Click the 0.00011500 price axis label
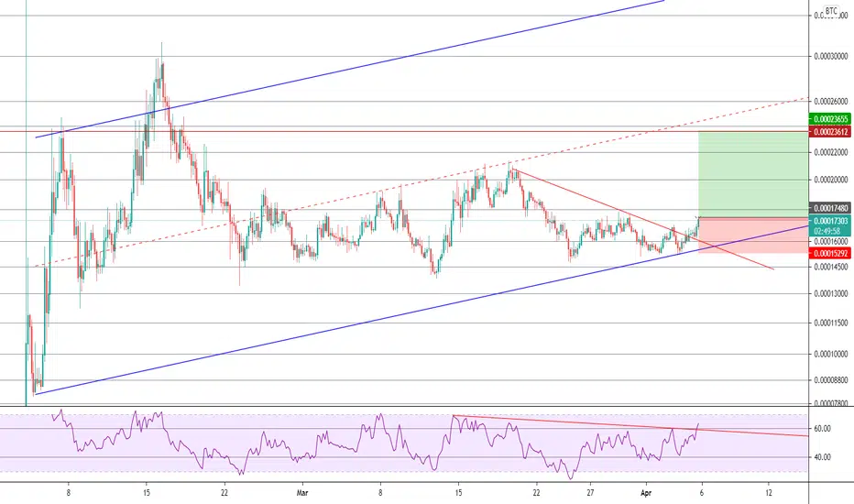 coord(830,323)
